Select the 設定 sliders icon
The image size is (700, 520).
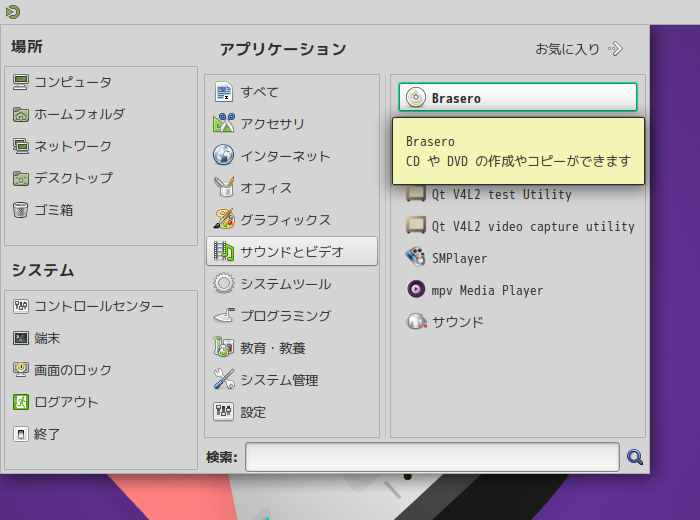tap(224, 412)
